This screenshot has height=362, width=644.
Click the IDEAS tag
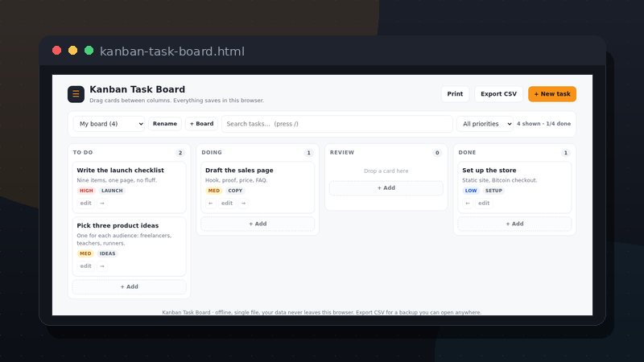click(x=108, y=253)
